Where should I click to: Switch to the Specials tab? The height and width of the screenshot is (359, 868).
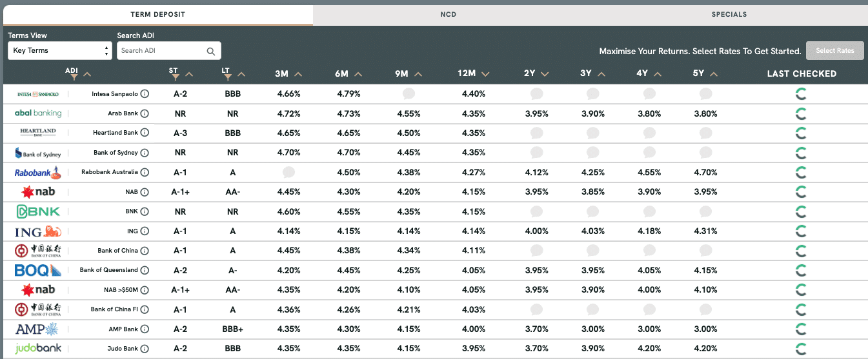(x=729, y=15)
